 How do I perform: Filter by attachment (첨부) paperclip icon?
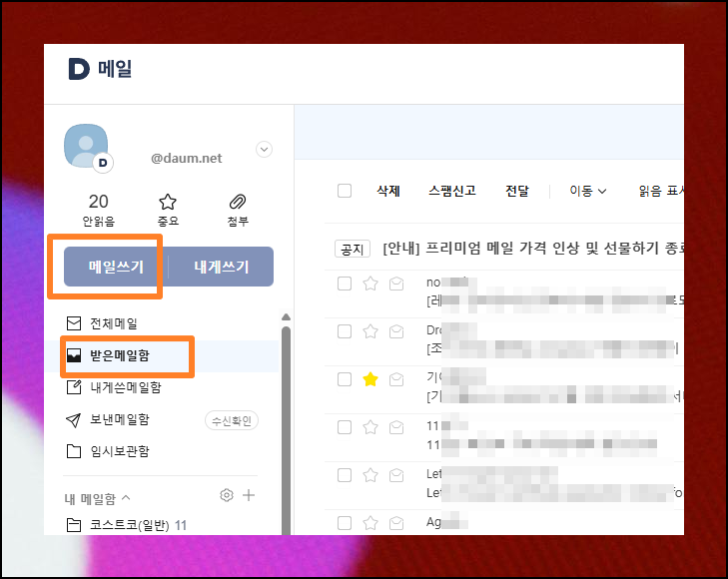click(238, 210)
